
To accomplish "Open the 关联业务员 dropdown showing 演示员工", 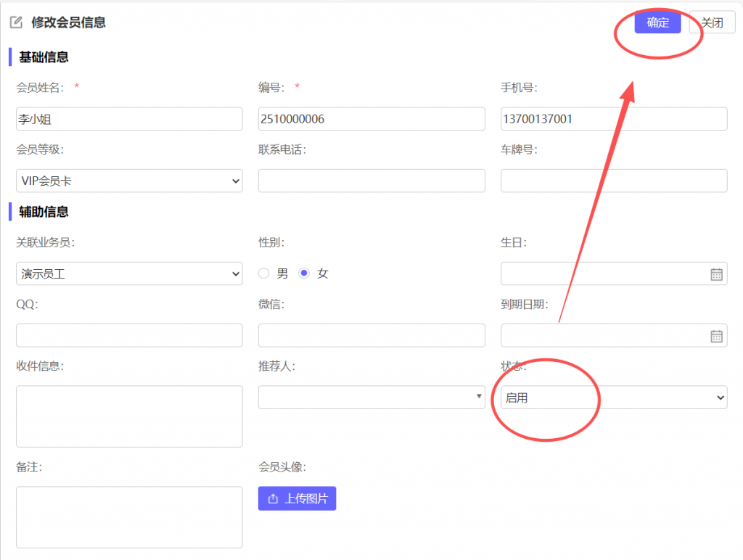I will tap(129, 273).
